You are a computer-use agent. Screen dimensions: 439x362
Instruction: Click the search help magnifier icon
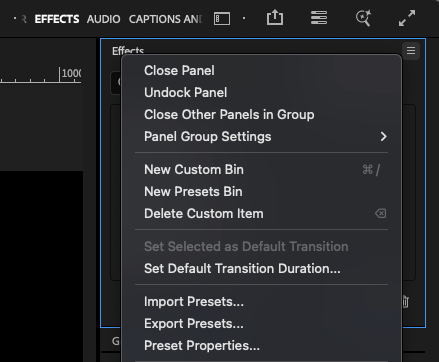click(363, 18)
